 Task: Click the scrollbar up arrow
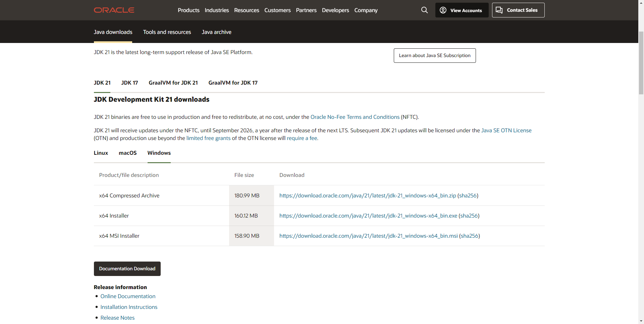click(x=641, y=3)
